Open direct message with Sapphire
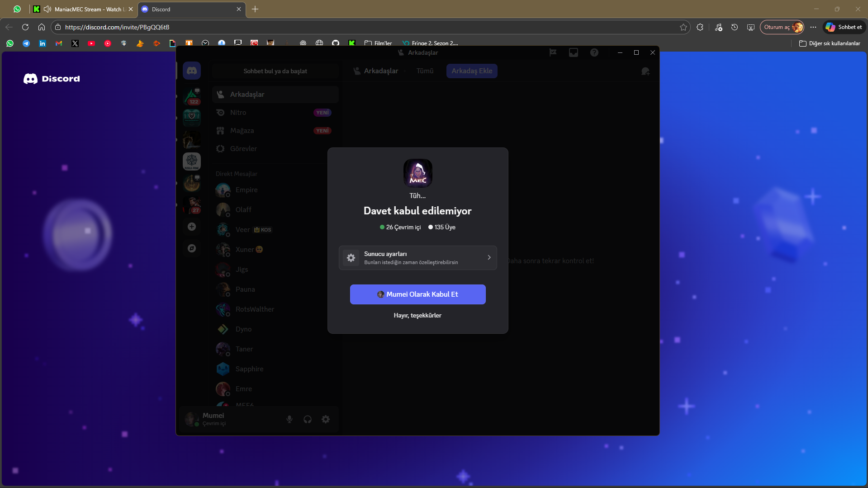 point(275,369)
